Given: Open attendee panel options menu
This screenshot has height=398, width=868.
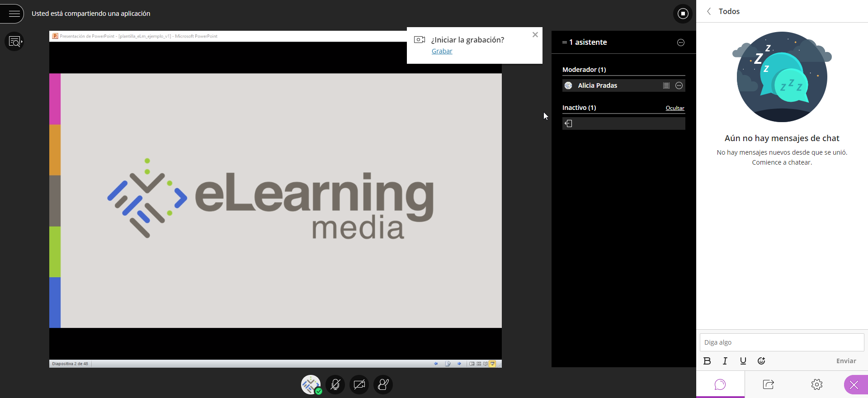Looking at the screenshot, I should tap(681, 43).
